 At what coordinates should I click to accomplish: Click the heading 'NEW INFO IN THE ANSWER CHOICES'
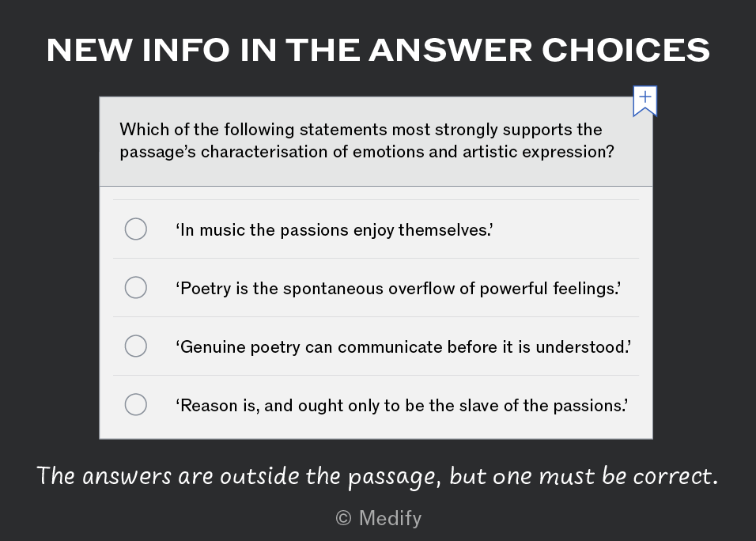point(378,50)
